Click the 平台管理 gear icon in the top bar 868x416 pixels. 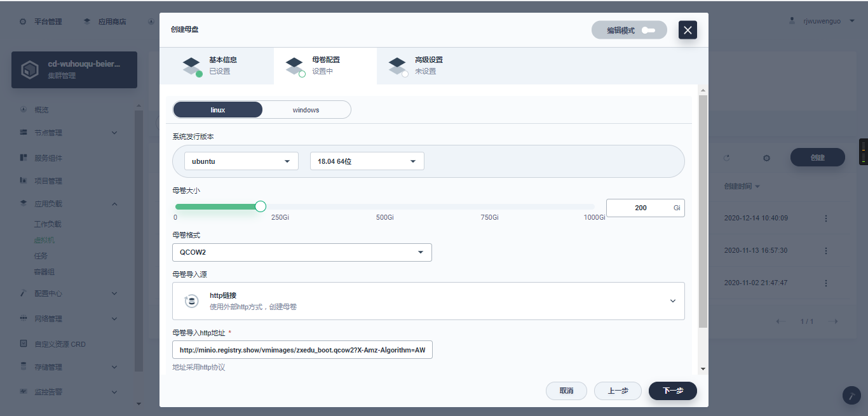click(x=23, y=22)
